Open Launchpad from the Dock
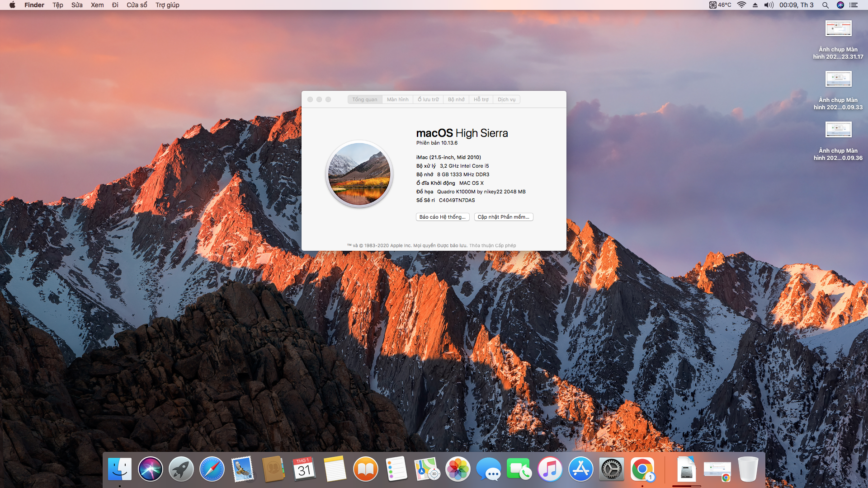Image resolution: width=868 pixels, height=488 pixels. 181,469
